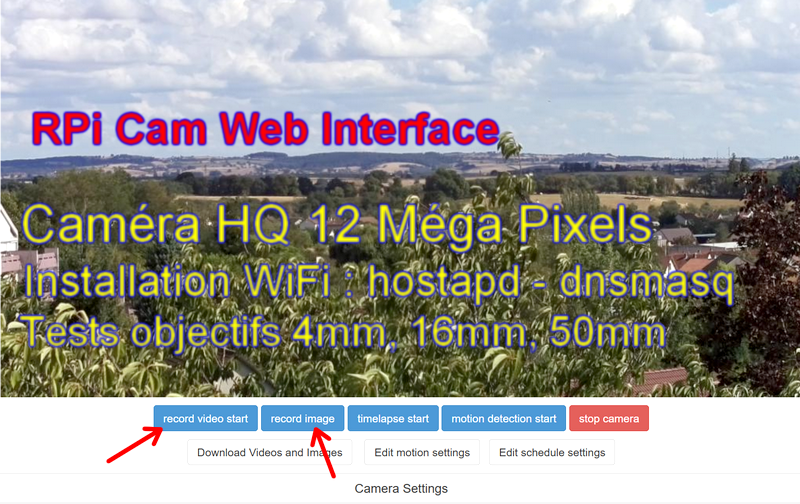The image size is (800, 504).
Task: Start recording video with the blue button
Action: coord(206,418)
